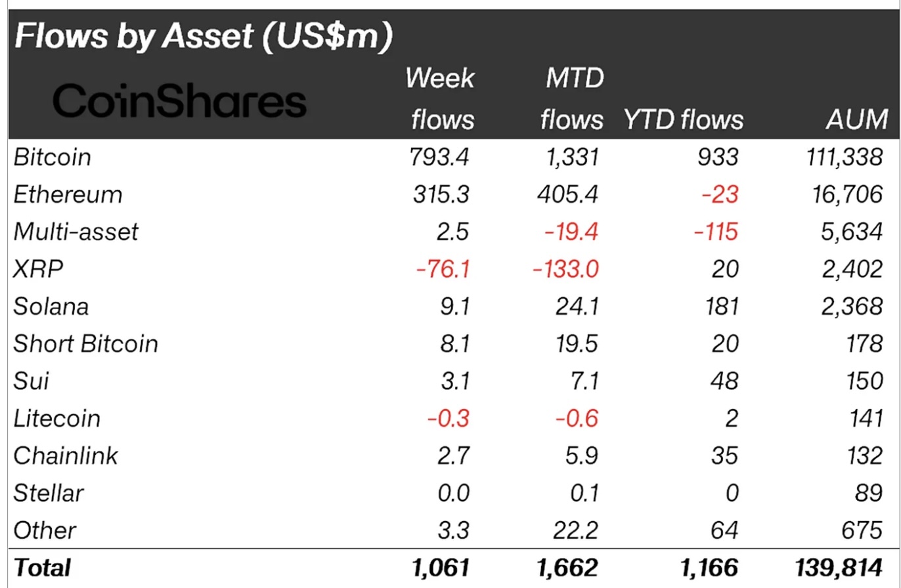Select the Bitcoin row label
The height and width of the screenshot is (588, 901).
point(53,157)
